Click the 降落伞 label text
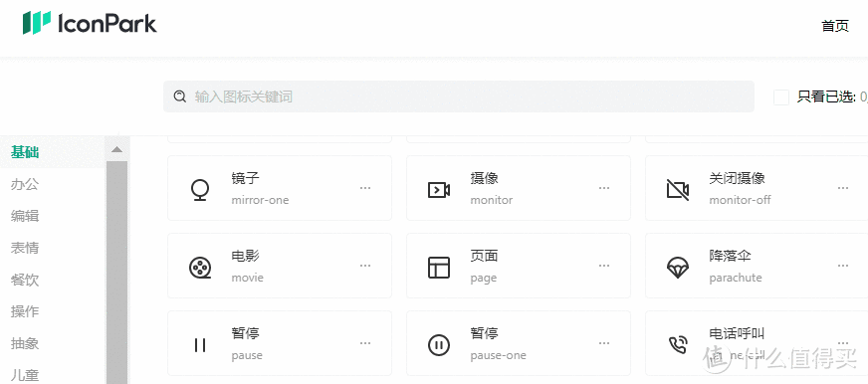Viewport: 868px width, 384px height. click(x=731, y=256)
